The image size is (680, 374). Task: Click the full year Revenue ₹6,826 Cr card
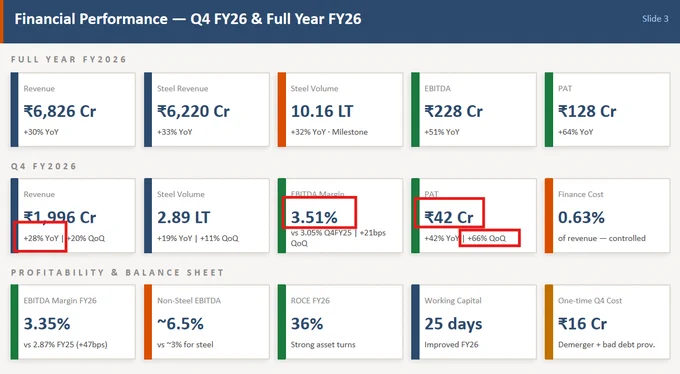coord(73,110)
